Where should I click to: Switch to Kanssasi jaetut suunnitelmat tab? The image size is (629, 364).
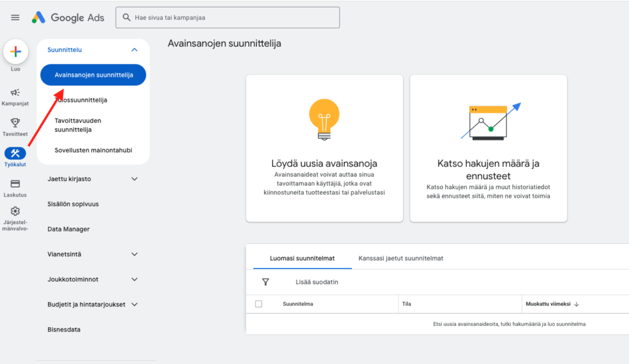point(400,258)
